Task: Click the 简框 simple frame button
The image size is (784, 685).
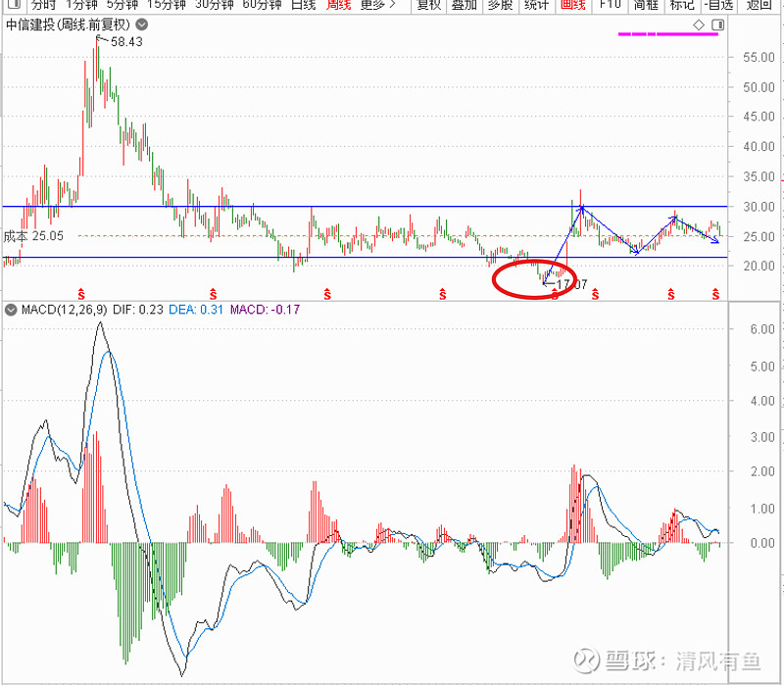Action: [646, 5]
